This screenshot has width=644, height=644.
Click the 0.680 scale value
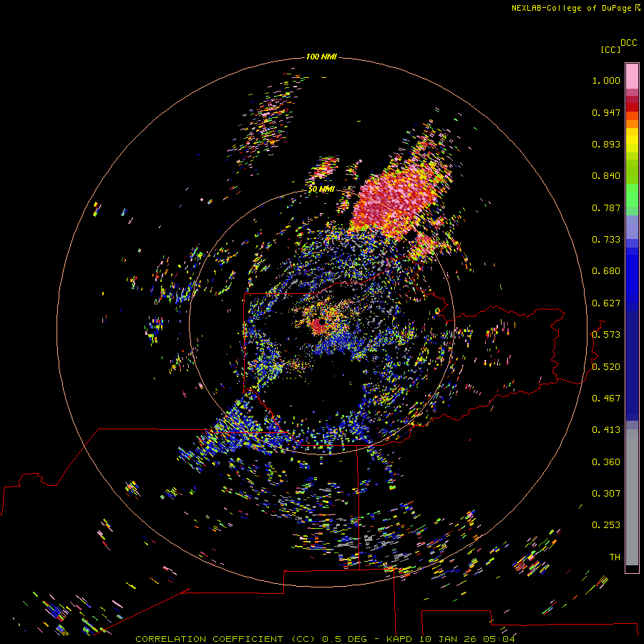606,271
